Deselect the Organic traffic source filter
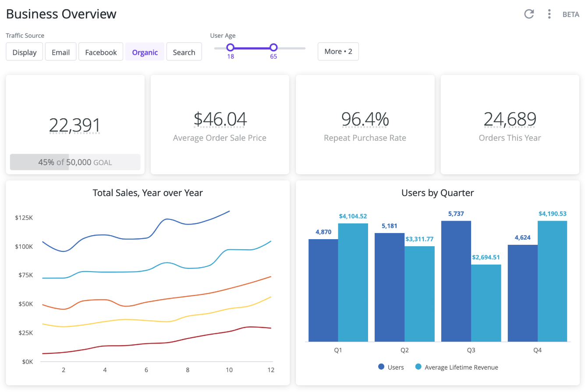The image size is (585, 392). point(145,52)
